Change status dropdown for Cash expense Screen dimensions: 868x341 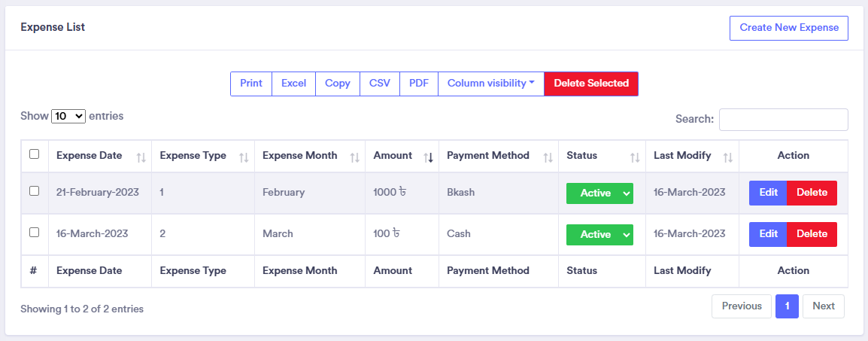pos(599,235)
